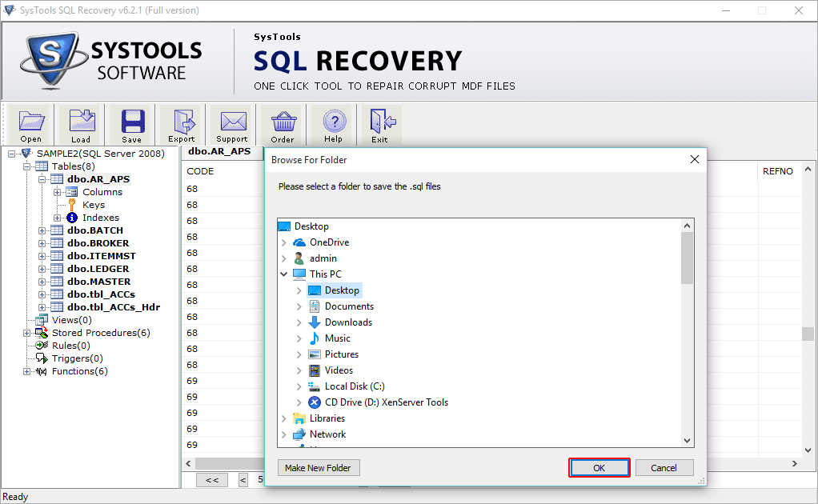Click the OK button
Viewport: 818px width, 504px height.
[x=599, y=467]
